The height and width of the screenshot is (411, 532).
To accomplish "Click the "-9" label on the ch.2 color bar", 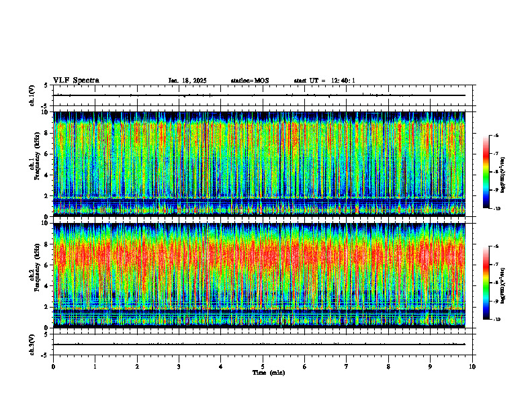I will (496, 301).
